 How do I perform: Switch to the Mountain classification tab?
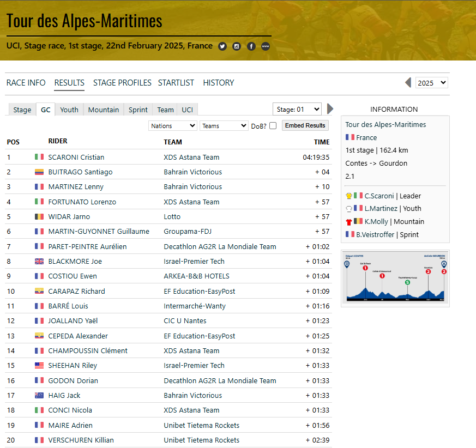104,110
